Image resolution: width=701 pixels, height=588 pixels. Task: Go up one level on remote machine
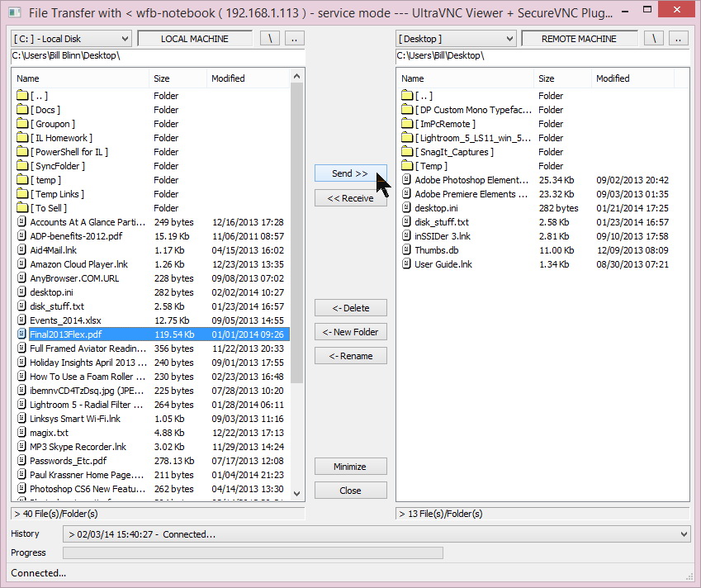coord(678,39)
